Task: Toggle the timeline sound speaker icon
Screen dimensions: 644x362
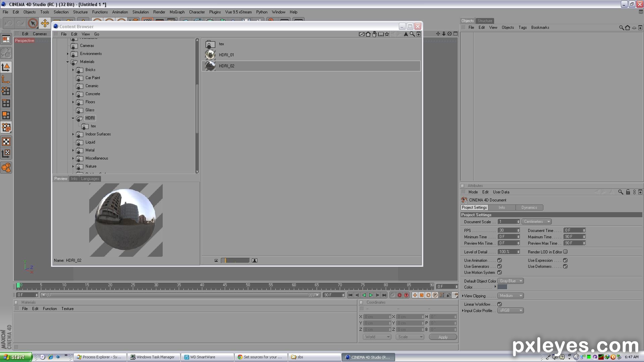Action: pos(448,295)
